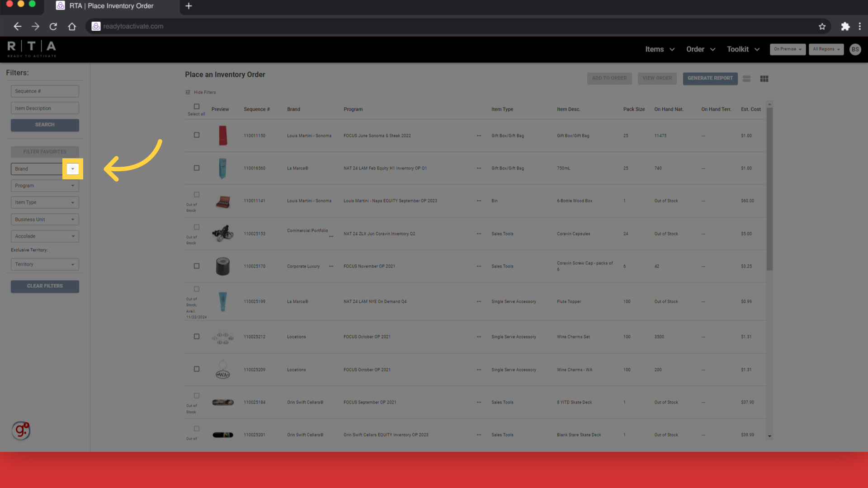
Task: Expand the Corporate Luxury brand ellipsis
Action: coord(331,266)
